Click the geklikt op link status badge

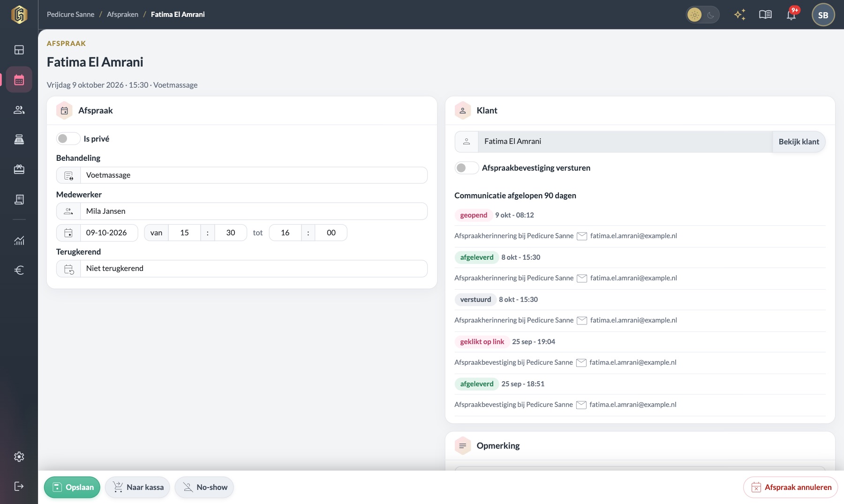[482, 342]
